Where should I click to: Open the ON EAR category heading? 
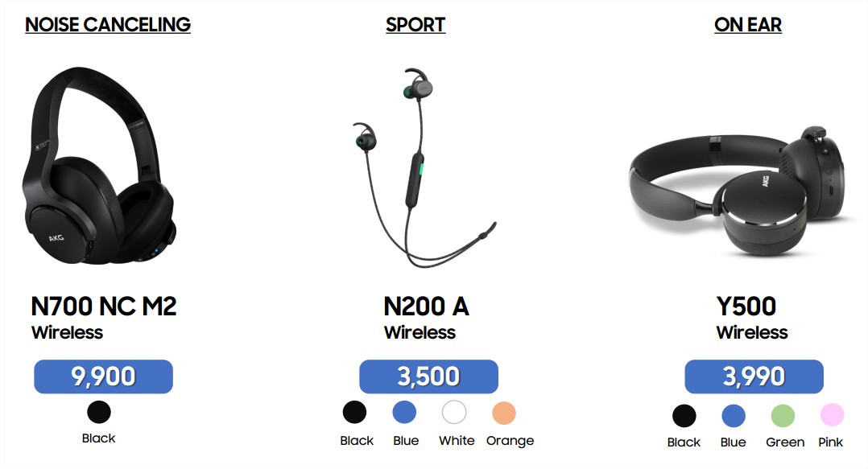pos(748,24)
